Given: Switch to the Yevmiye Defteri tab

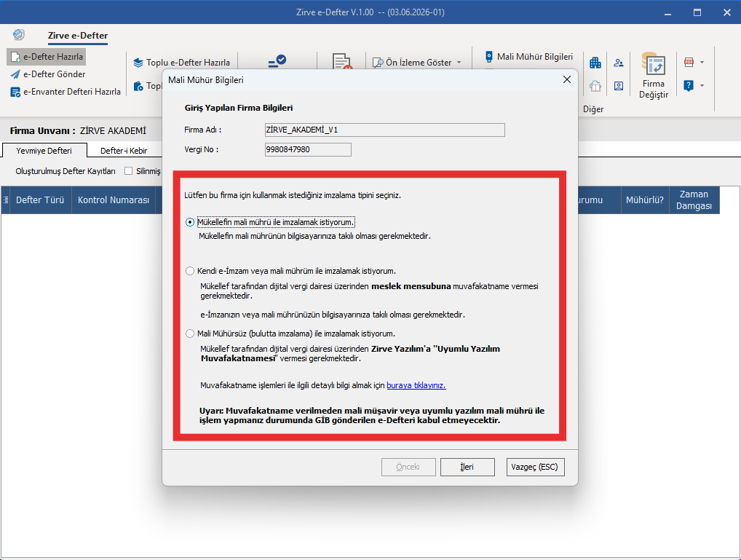Looking at the screenshot, I should pyautogui.click(x=44, y=151).
